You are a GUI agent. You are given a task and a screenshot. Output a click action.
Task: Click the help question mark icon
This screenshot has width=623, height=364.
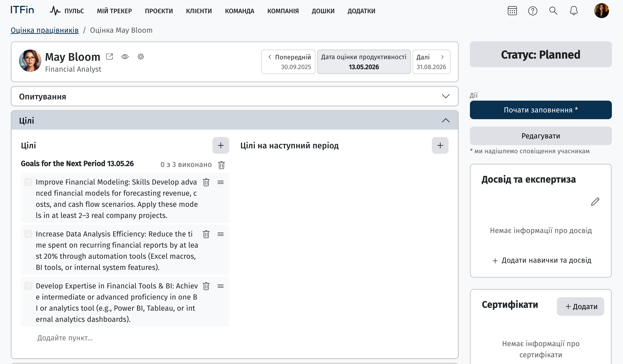[533, 11]
